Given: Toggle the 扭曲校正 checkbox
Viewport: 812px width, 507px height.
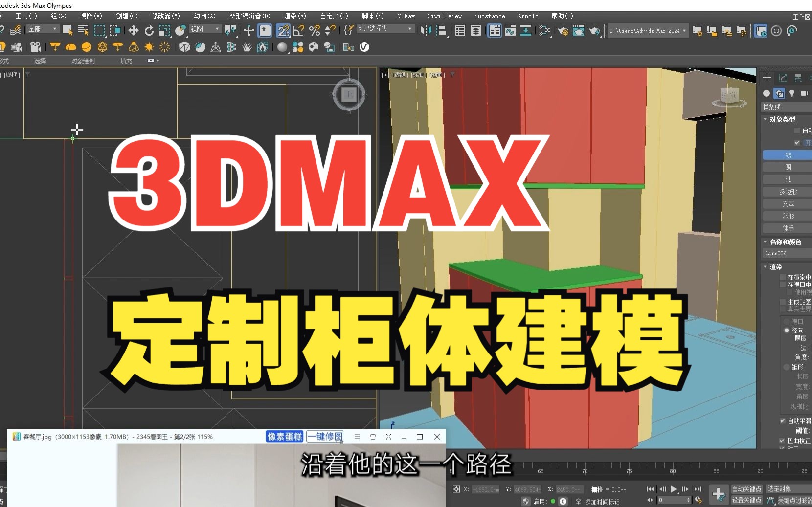Looking at the screenshot, I should (783, 441).
